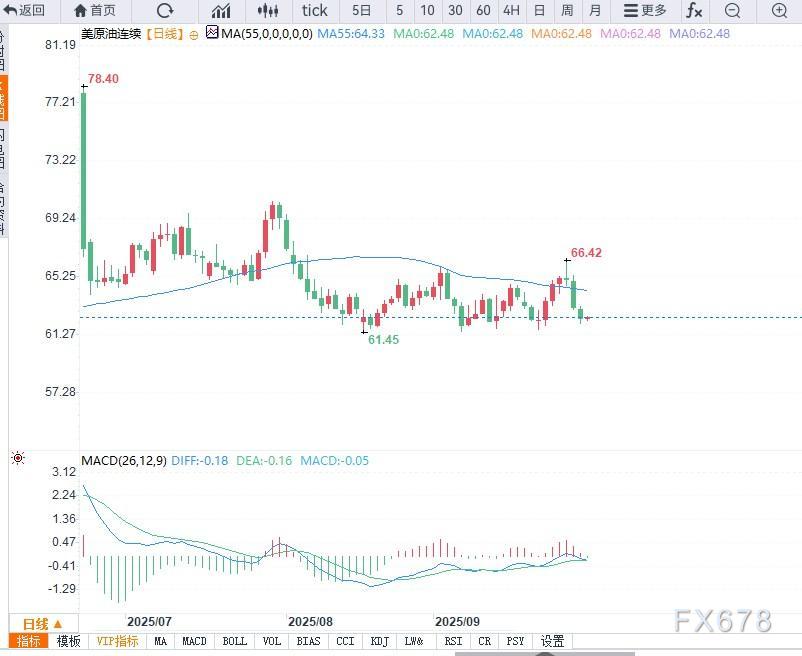
Task: Select the candlestick chart type icon
Action: pos(267,11)
